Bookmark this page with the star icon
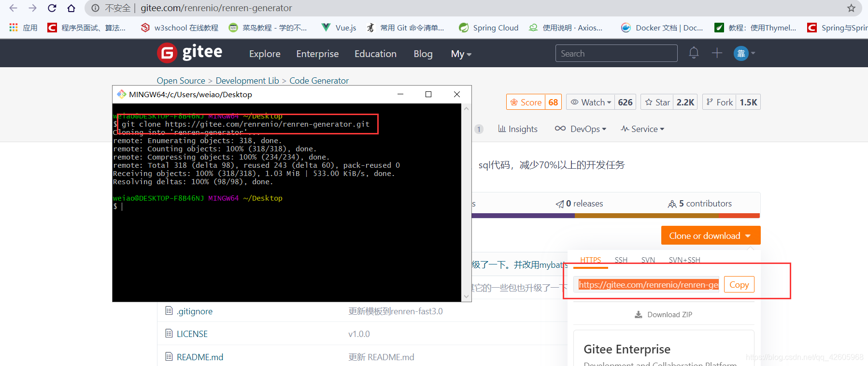Viewport: 868px width, 366px height. click(851, 8)
